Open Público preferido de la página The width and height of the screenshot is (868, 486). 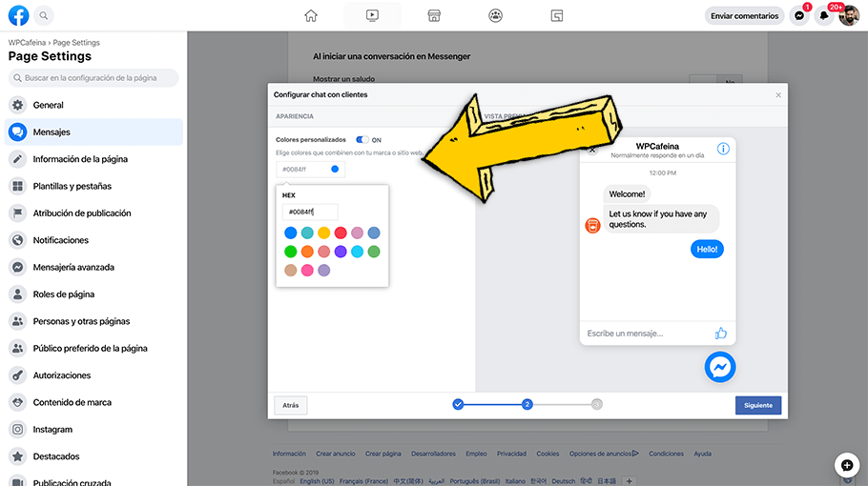click(x=93, y=349)
